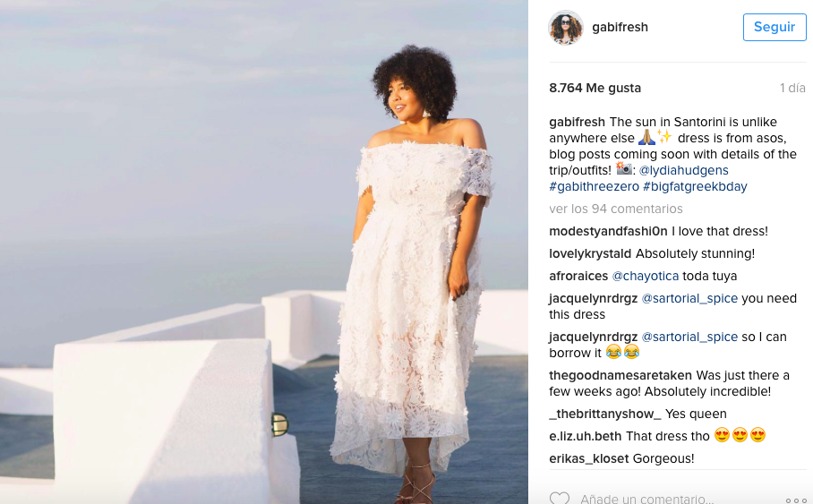Open lovelykrystald commenter profile
This screenshot has height=504, width=813.
590,253
